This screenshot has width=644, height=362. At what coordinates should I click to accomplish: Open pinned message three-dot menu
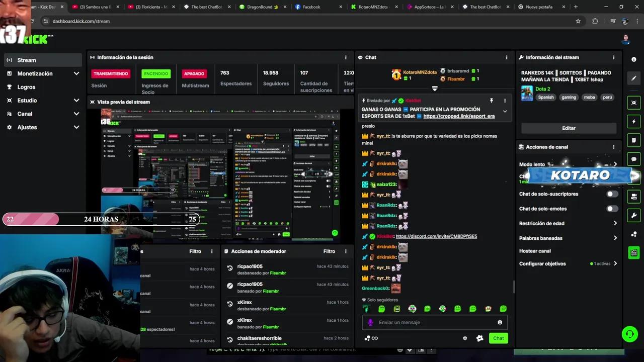click(505, 101)
